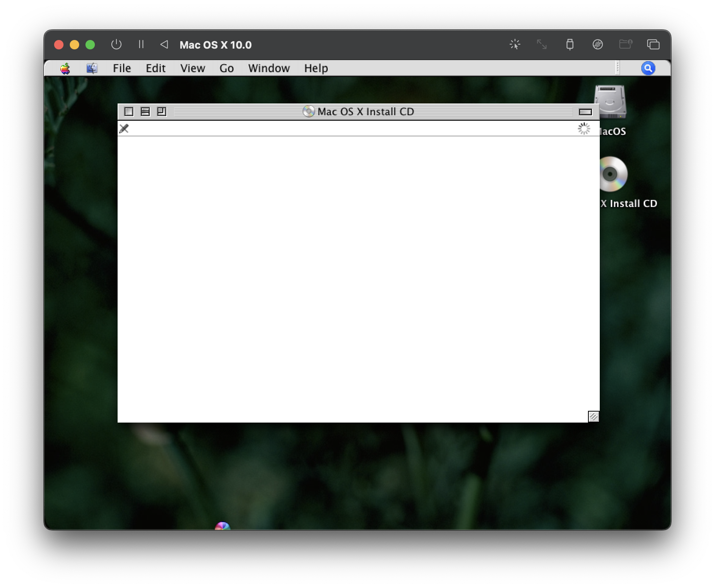This screenshot has height=588, width=715.
Task: Open the View menu
Action: (192, 68)
